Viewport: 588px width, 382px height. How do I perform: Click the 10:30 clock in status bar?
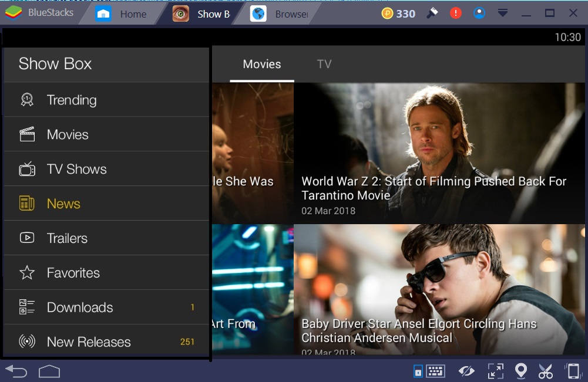point(568,37)
